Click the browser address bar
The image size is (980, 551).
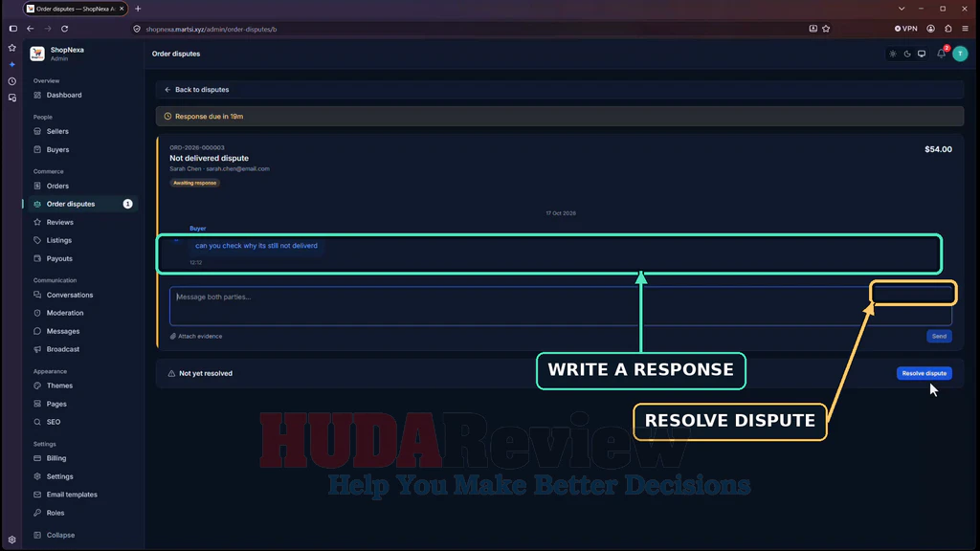point(469,29)
